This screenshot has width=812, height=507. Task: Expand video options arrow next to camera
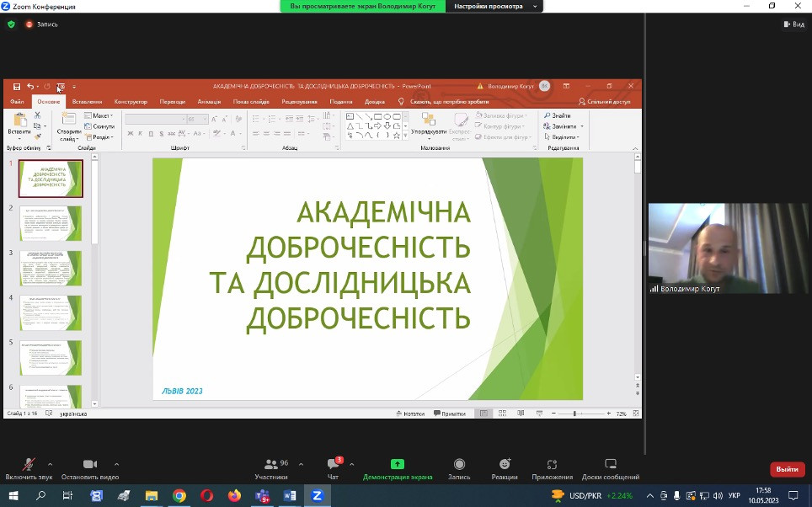pyautogui.click(x=116, y=464)
